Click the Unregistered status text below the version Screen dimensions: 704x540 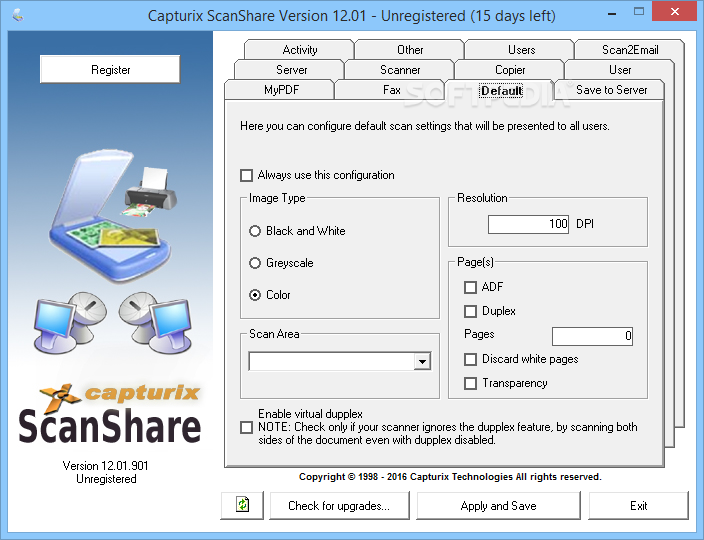106,479
